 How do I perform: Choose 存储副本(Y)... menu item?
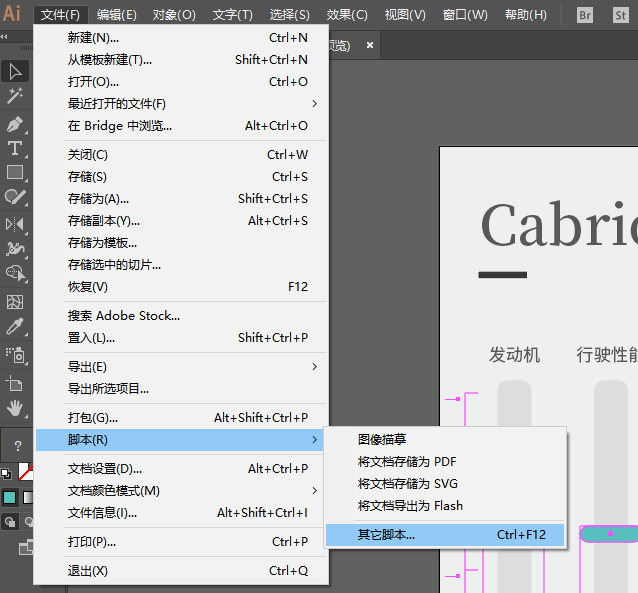(x=181, y=221)
